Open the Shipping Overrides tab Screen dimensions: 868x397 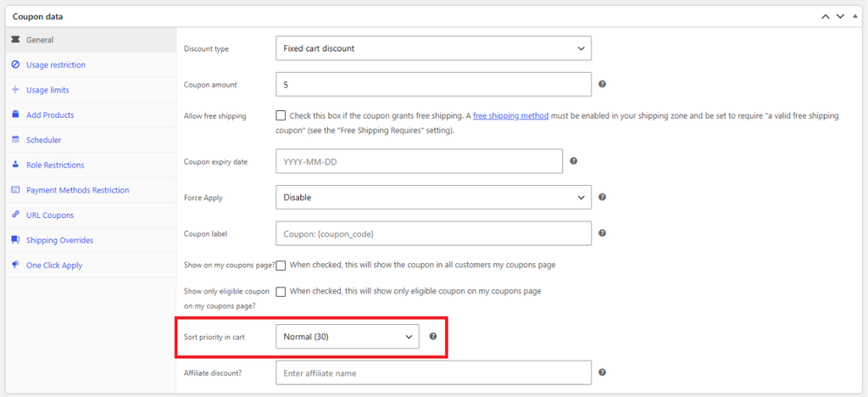tap(90, 240)
